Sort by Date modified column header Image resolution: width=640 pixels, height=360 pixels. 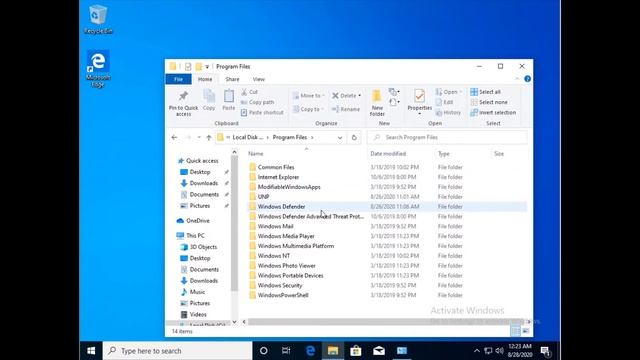pos(388,153)
